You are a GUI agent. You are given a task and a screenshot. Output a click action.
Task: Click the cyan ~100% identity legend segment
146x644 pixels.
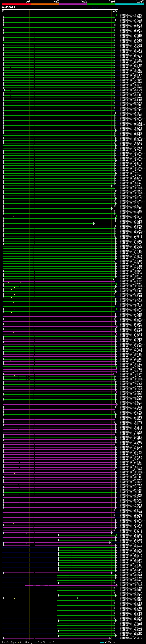click(130, 4)
